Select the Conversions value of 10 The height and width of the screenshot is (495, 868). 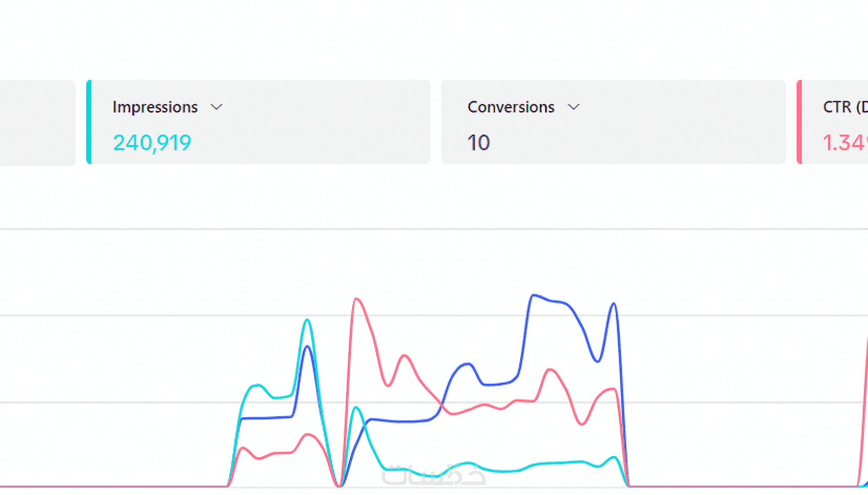click(478, 143)
